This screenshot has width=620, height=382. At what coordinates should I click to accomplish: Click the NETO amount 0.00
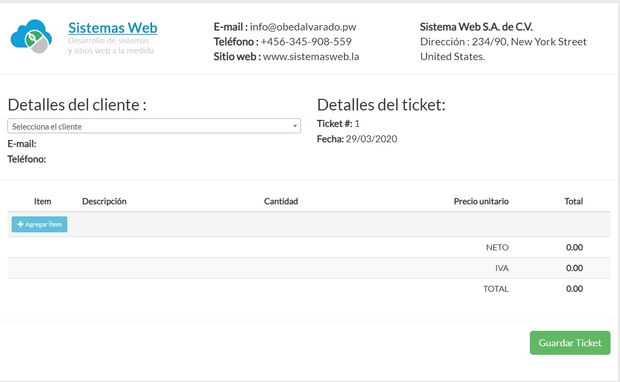click(575, 248)
